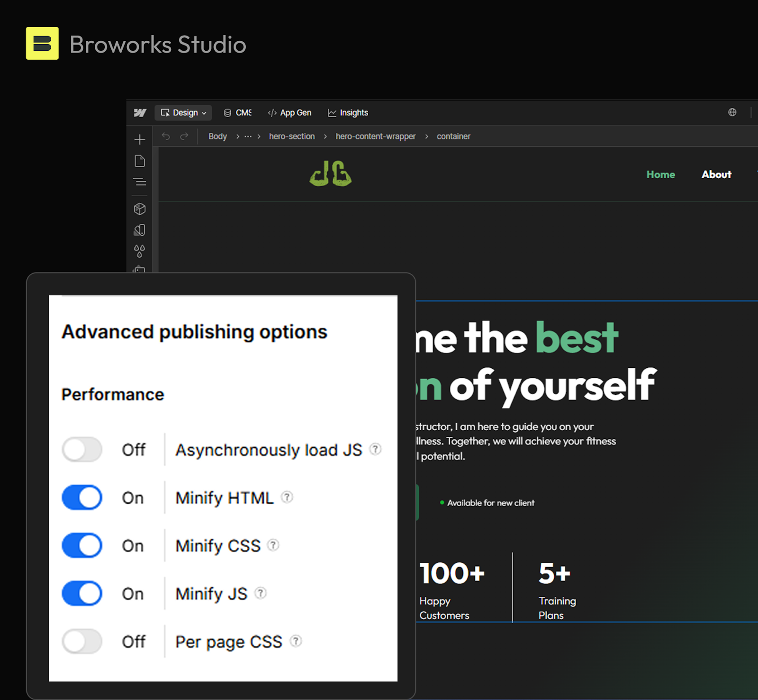The height and width of the screenshot is (700, 758).
Task: Click the localization globe icon
Action: click(732, 112)
